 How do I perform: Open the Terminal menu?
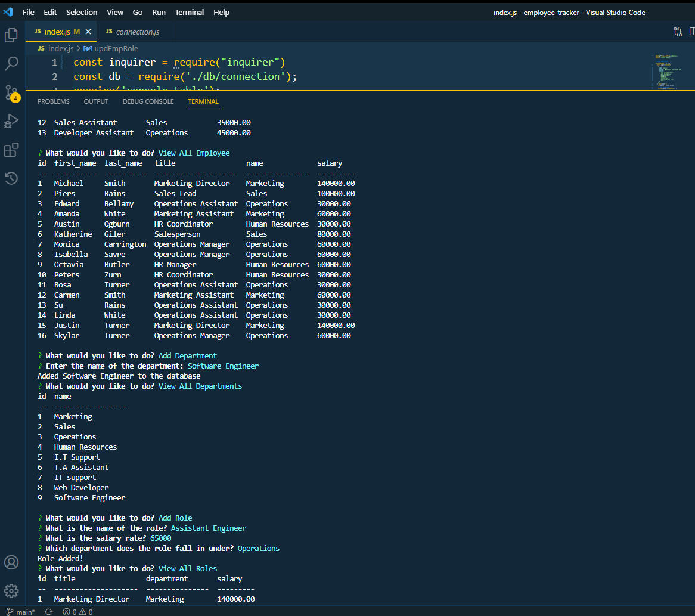coord(190,13)
